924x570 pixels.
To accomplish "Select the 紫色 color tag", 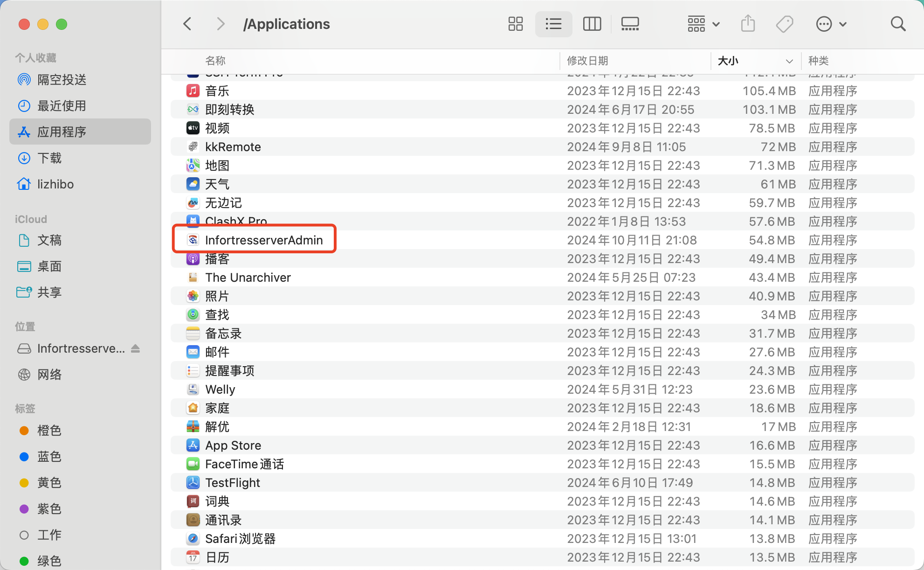I will point(49,509).
